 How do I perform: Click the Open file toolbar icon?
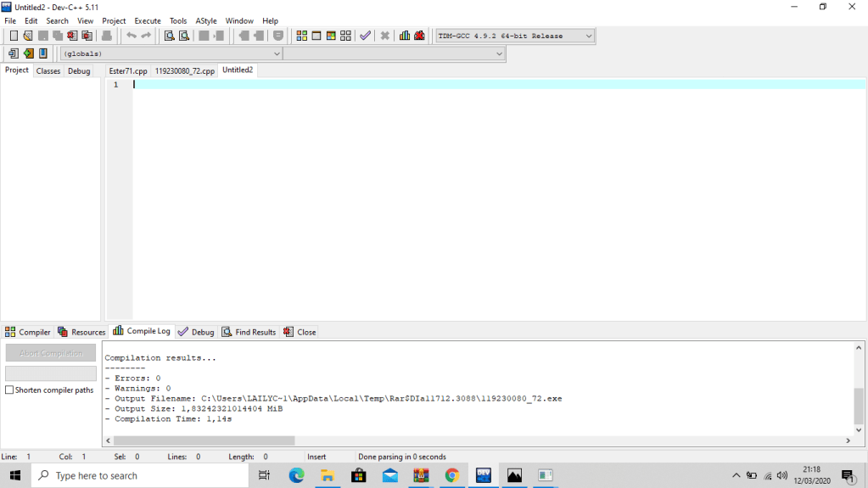point(28,36)
